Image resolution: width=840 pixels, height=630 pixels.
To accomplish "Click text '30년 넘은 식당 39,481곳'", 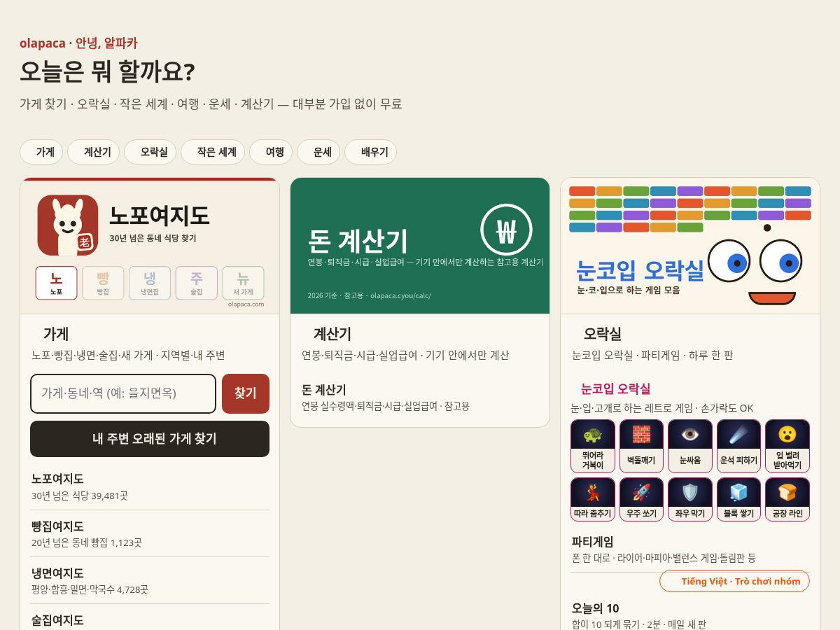I will point(80,496).
